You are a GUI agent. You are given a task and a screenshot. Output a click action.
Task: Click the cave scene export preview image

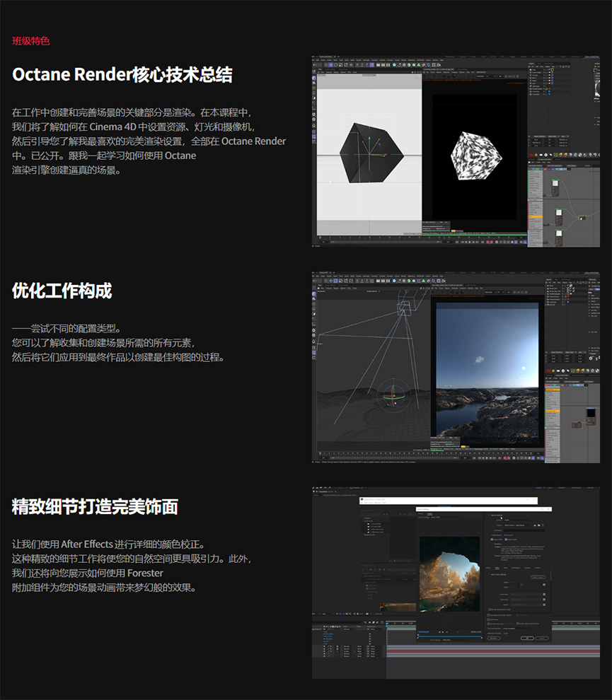click(449, 574)
